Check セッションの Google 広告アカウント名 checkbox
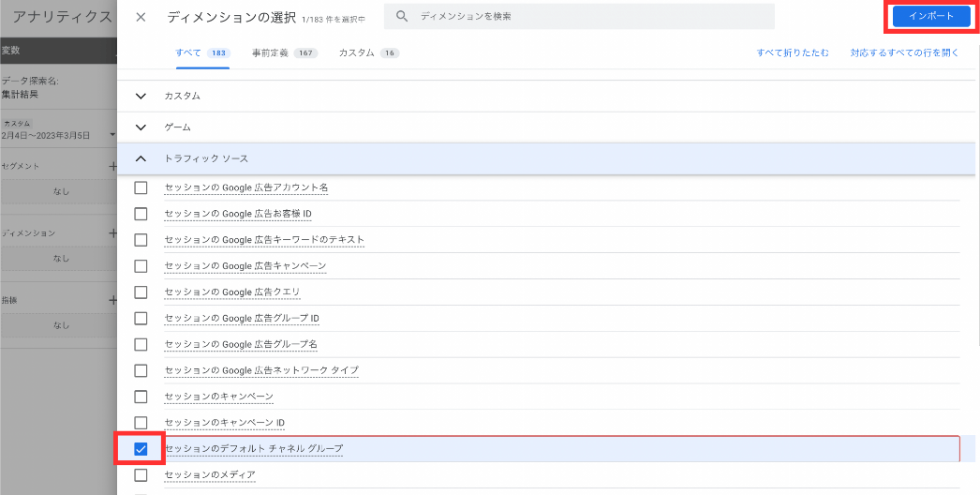 141,187
